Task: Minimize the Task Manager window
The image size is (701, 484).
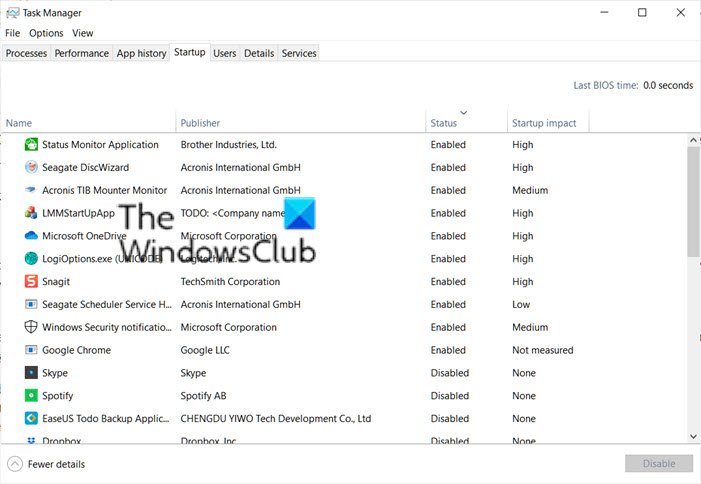Action: [x=604, y=13]
